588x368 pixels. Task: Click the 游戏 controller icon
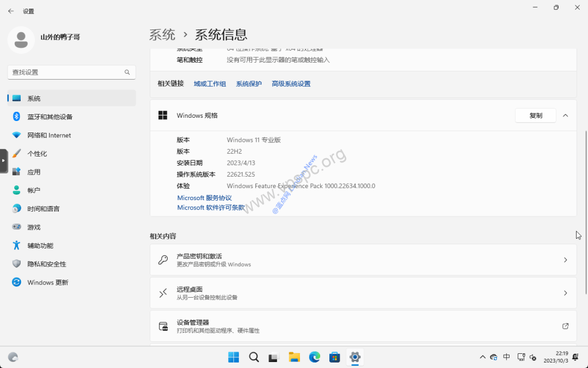click(16, 227)
